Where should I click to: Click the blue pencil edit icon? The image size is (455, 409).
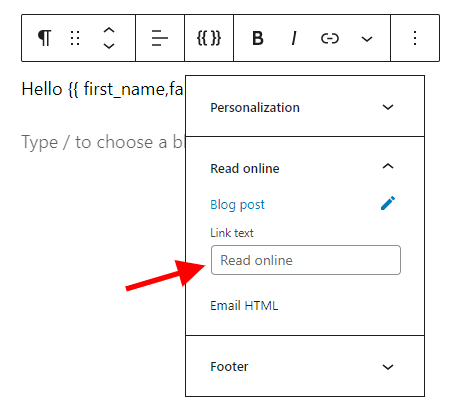pyautogui.click(x=388, y=203)
